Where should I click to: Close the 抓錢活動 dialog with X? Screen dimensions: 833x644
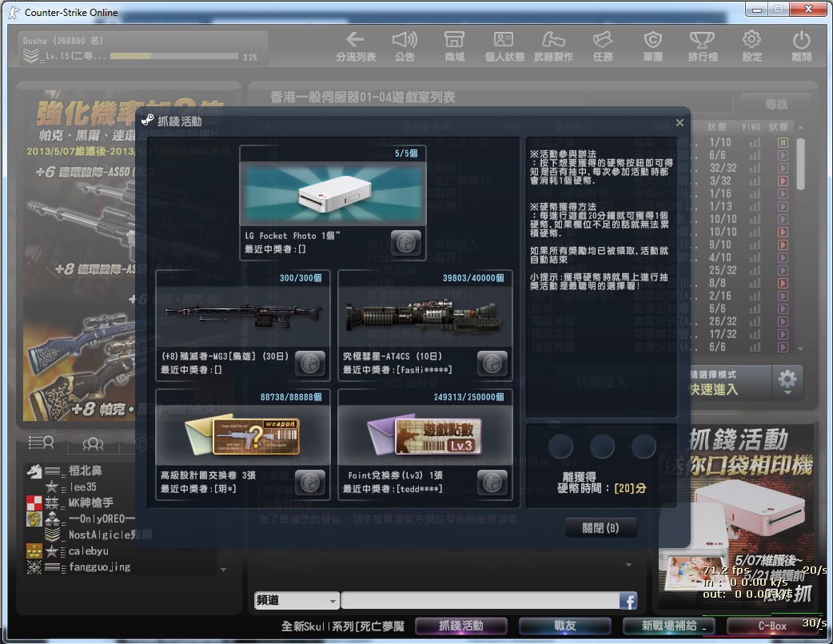680,122
